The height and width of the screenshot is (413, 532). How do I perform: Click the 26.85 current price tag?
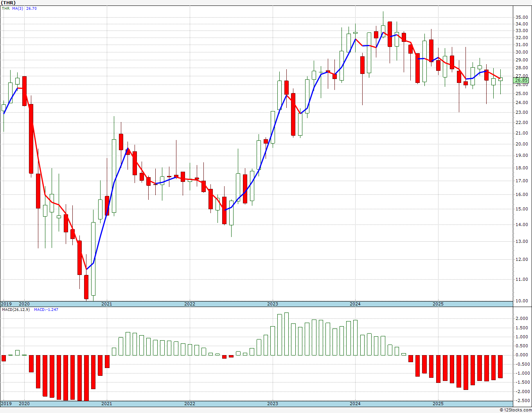[x=521, y=80]
